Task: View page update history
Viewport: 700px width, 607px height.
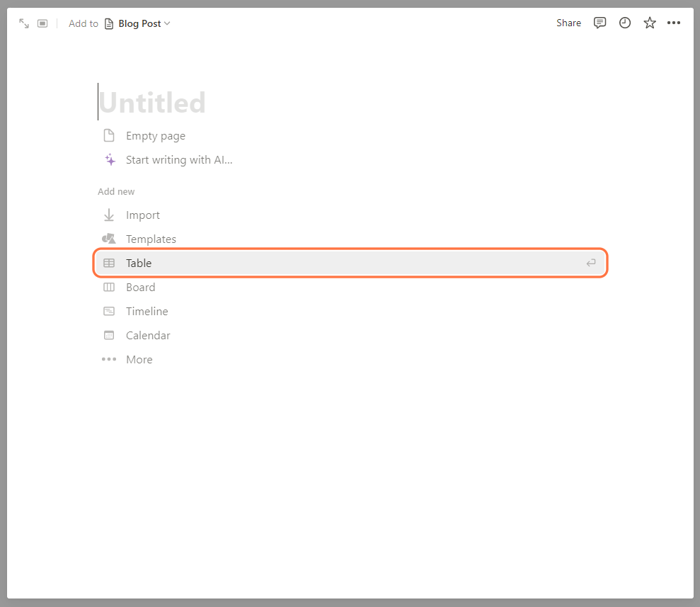Action: [x=624, y=23]
